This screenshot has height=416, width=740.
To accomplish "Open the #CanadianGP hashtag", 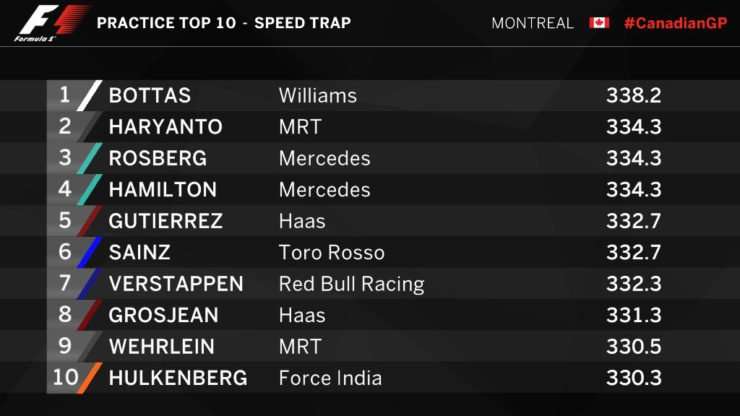I will [676, 23].
